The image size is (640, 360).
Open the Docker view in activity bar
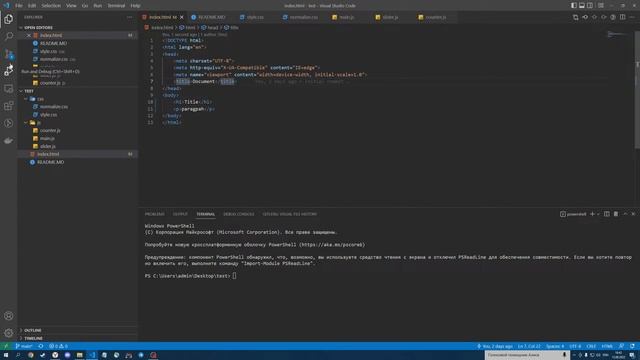point(9,140)
